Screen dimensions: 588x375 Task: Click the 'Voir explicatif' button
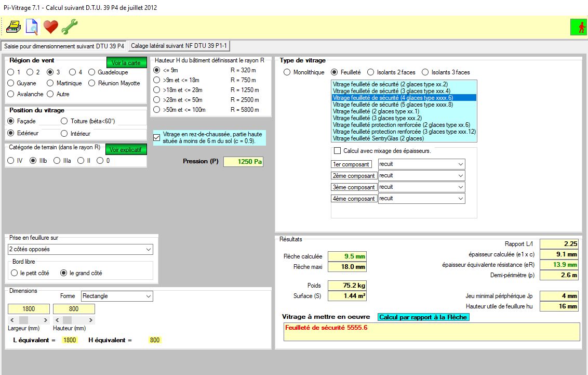(126, 150)
